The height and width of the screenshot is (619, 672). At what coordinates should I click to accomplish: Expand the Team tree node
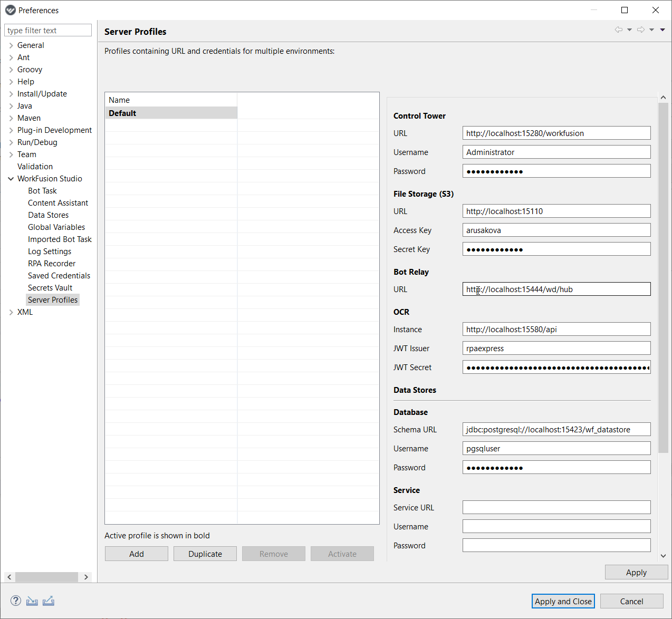(x=11, y=154)
